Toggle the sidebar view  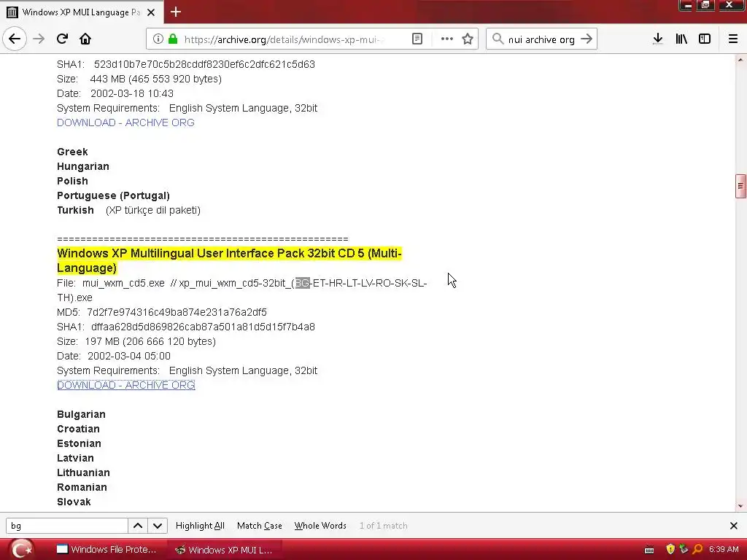point(705,39)
